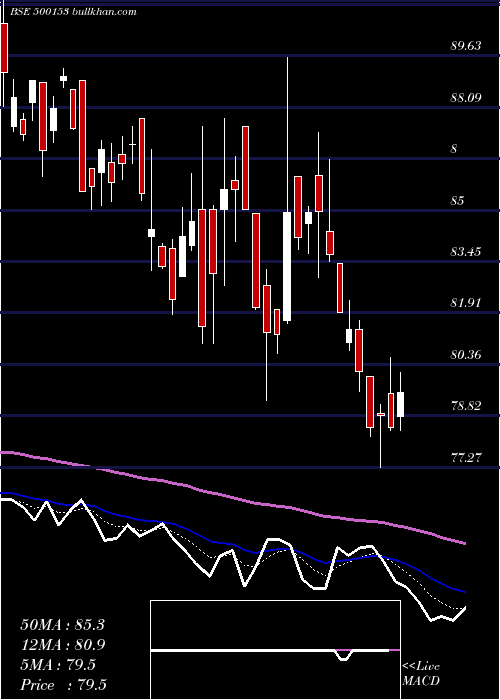500x700 pixels.
Task: Click the 85 price axis label
Action: point(457,200)
